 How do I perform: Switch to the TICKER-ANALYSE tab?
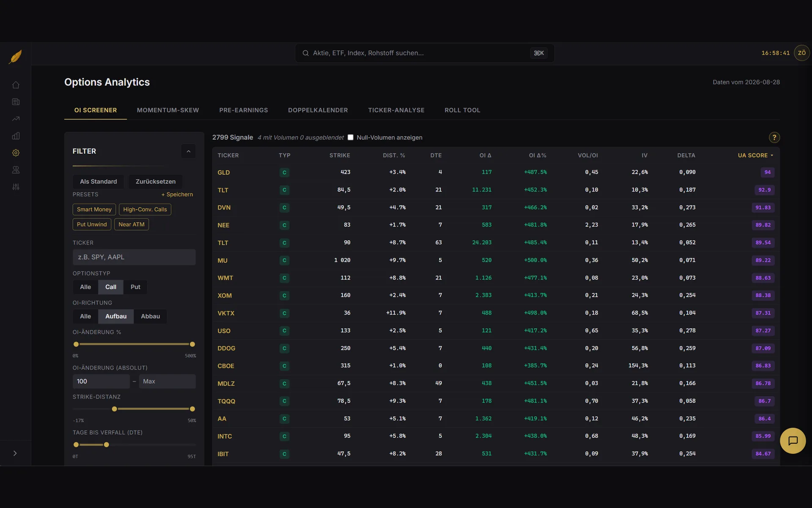(x=396, y=110)
